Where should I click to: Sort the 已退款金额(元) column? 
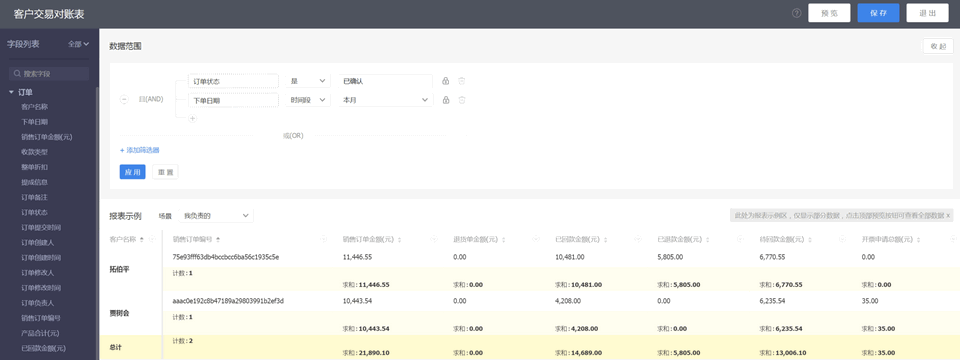pos(709,239)
